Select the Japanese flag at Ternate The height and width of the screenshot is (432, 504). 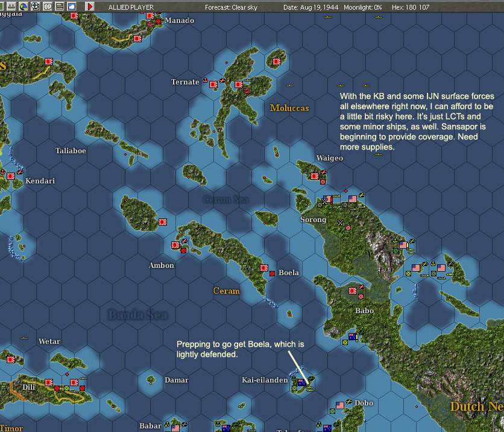[x=213, y=84]
